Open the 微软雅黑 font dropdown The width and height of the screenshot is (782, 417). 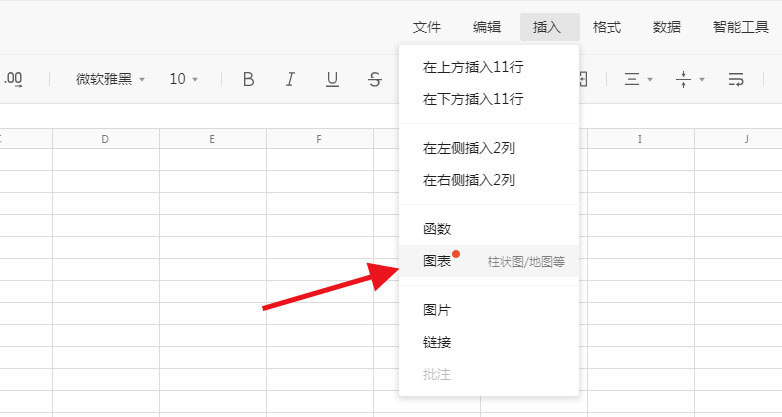point(110,79)
